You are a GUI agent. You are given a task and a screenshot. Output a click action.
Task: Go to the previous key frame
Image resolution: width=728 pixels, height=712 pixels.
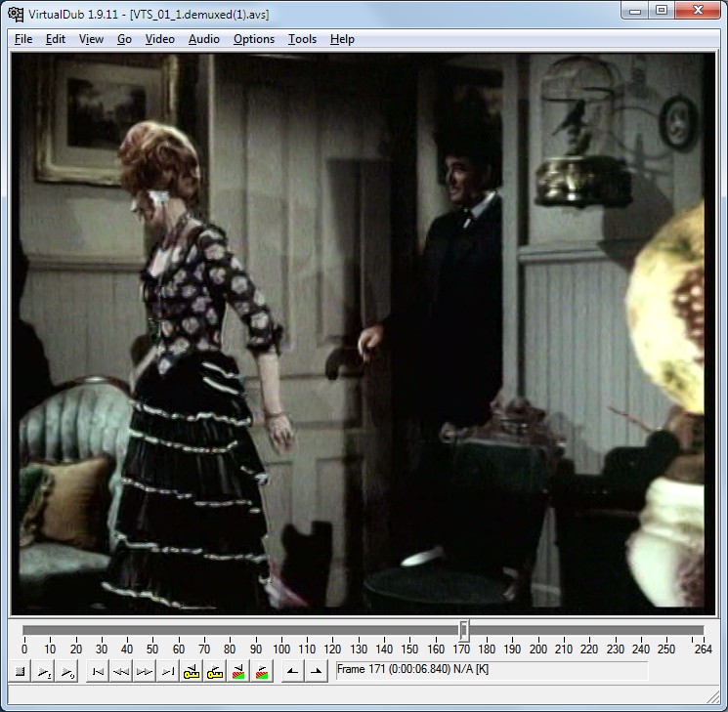click(x=192, y=671)
